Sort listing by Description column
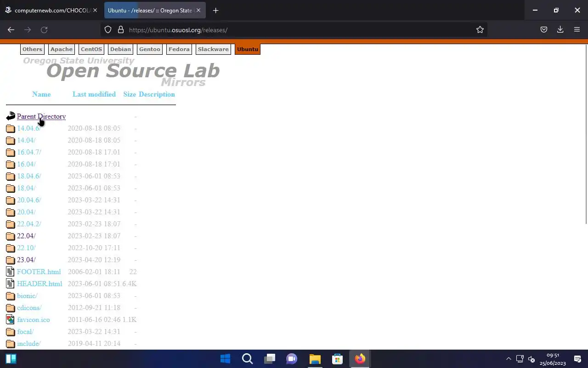 coord(157,94)
